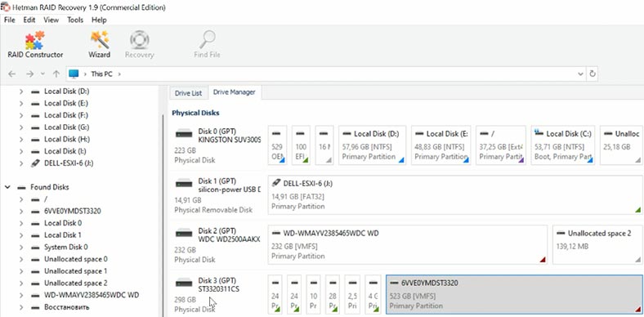Expand DELL-ESXI-6 (J:) tree node
The height and width of the screenshot is (317, 644).
(21, 163)
